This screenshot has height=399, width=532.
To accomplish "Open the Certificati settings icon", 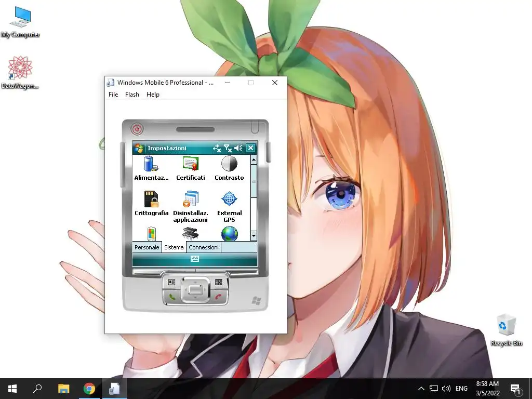I will coord(190,168).
